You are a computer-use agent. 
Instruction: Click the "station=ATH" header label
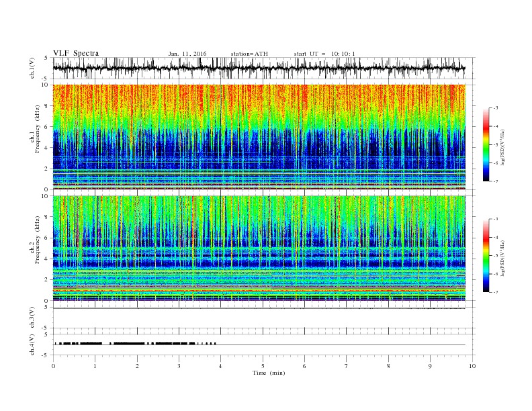(x=249, y=54)
